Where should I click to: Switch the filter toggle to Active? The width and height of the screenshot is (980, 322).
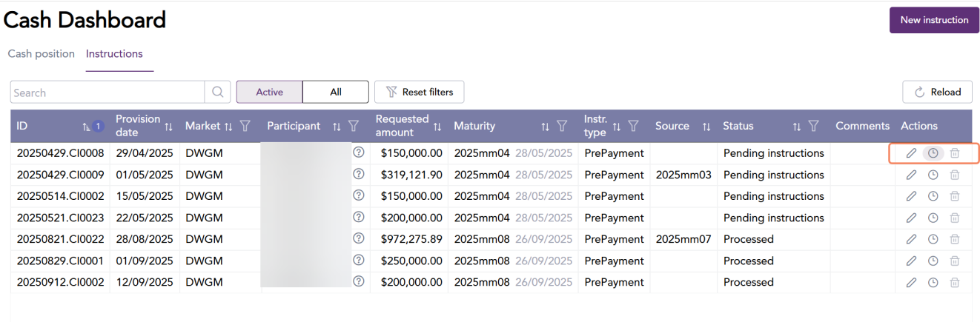pyautogui.click(x=269, y=93)
